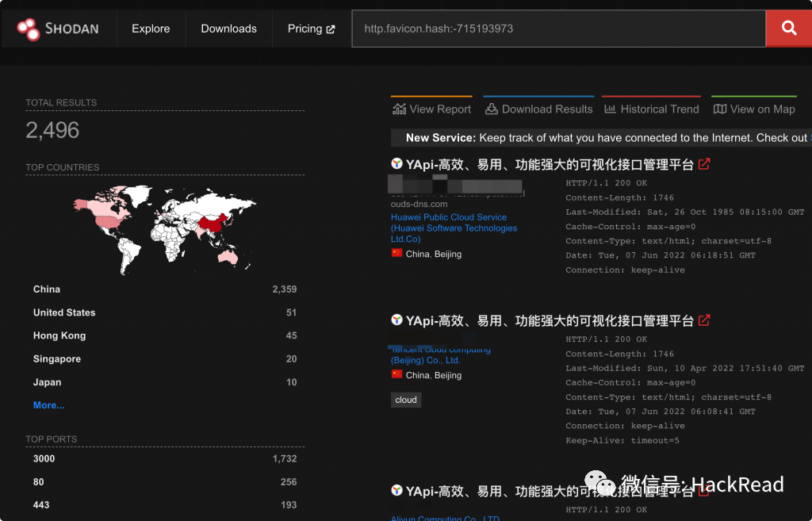Viewport: 812px width, 521px height.
Task: Open the Historical Trend tab
Action: [x=652, y=109]
